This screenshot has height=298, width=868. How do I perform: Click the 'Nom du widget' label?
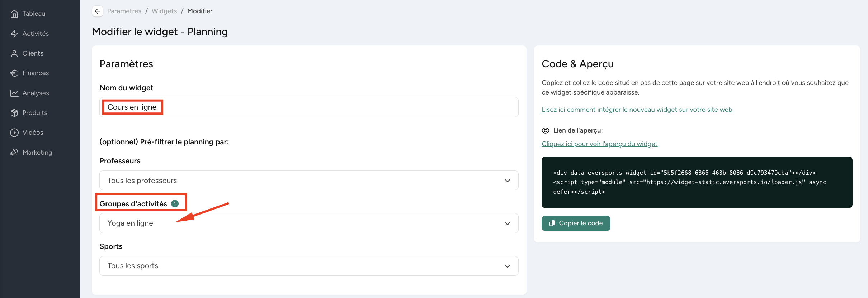click(x=126, y=88)
